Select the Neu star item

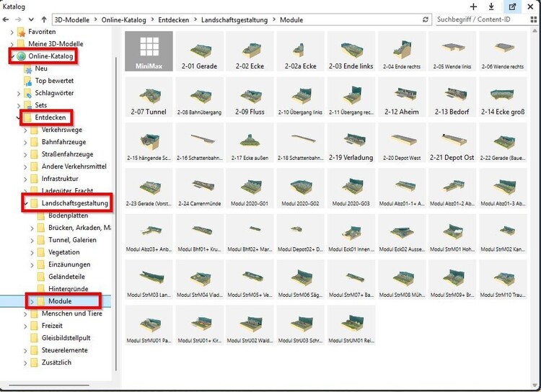[x=41, y=68]
